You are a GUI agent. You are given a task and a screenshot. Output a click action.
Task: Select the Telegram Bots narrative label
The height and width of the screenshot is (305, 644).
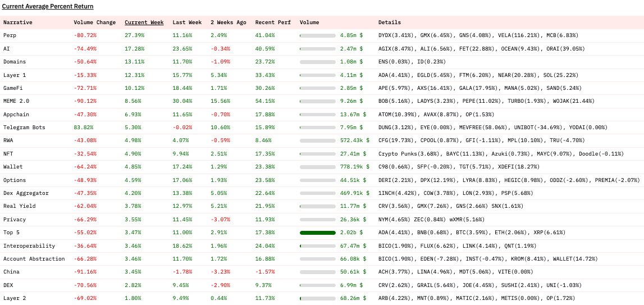(x=24, y=128)
